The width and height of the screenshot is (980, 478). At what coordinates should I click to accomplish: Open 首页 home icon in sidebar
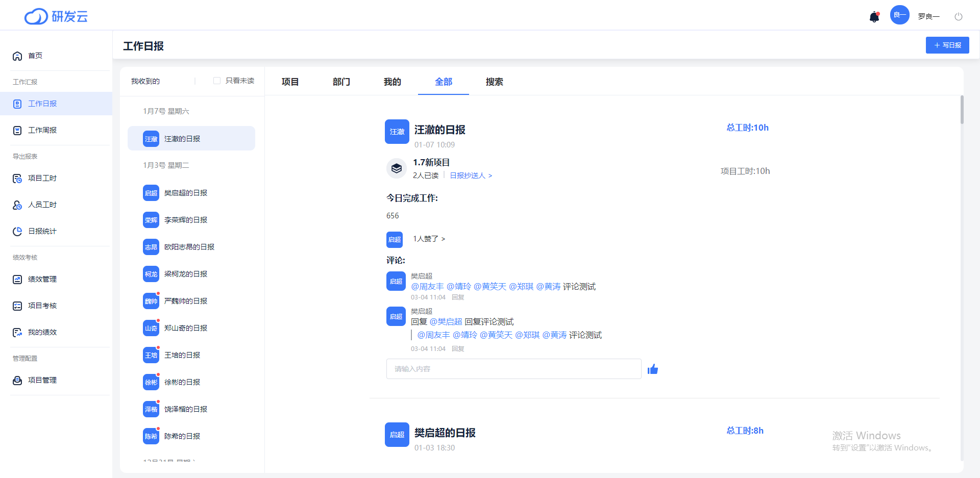(17, 56)
